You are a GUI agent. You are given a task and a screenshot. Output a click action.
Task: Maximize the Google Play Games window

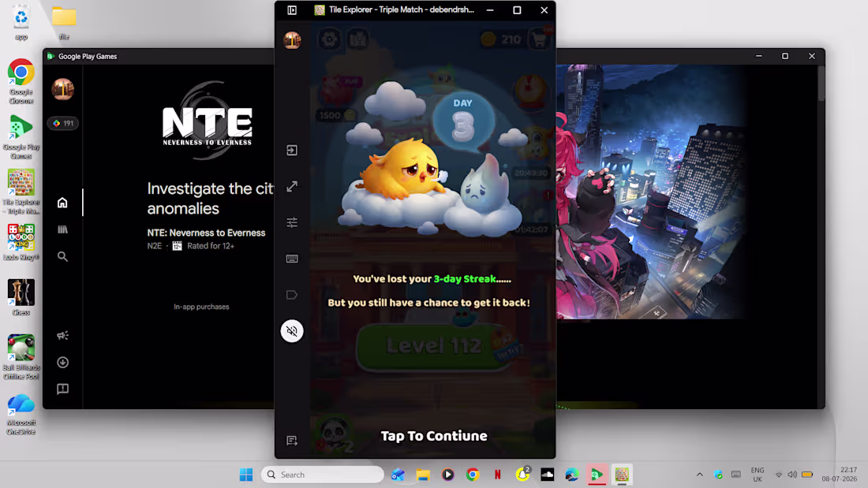785,56
